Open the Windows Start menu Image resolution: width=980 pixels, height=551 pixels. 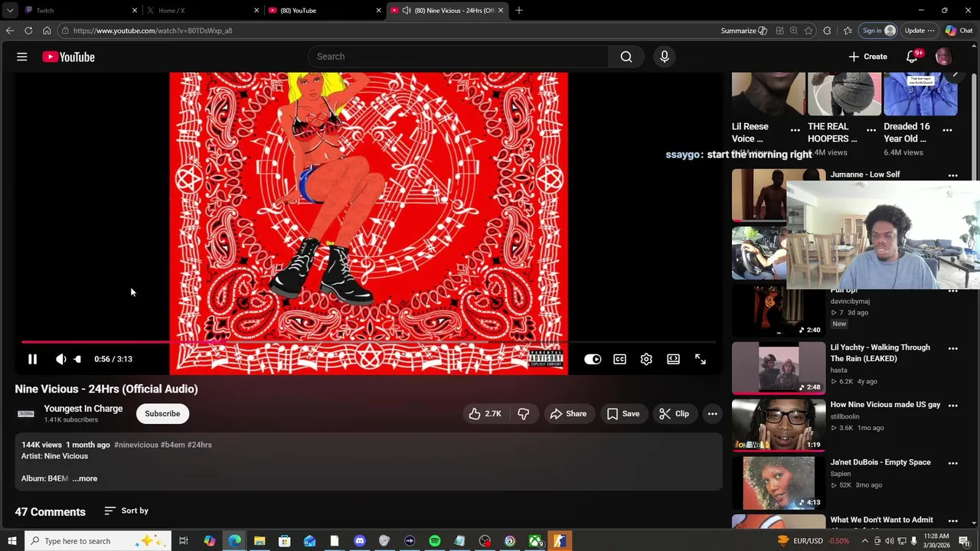point(11,541)
